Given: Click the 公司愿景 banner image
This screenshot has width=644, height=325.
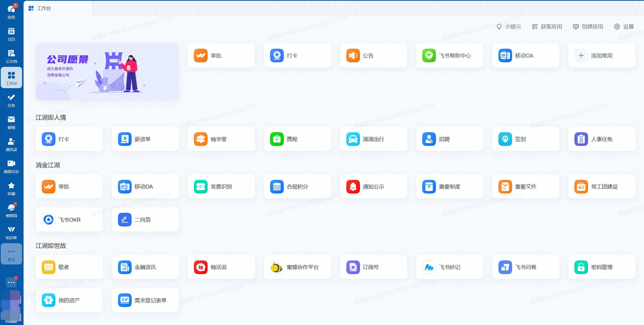Looking at the screenshot, I should pyautogui.click(x=107, y=72).
